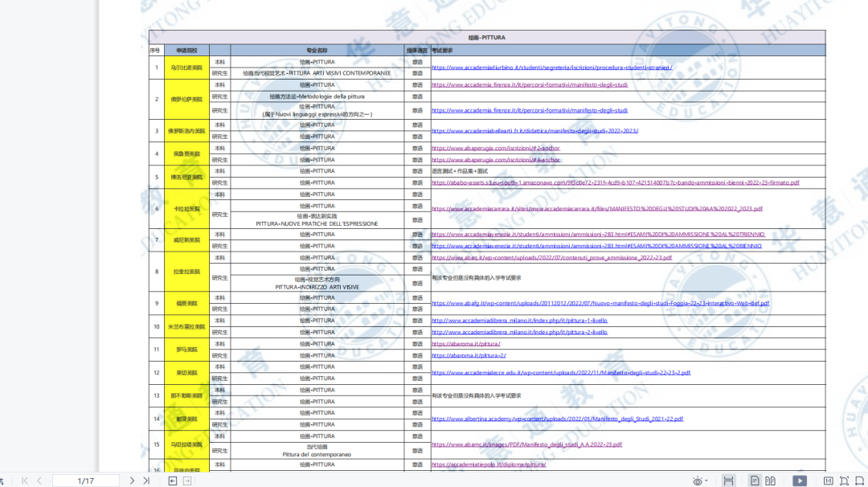Screen dimensions: 868x487
Task: Click the Nuovi linguaggi espressivi cell
Action: (317, 111)
